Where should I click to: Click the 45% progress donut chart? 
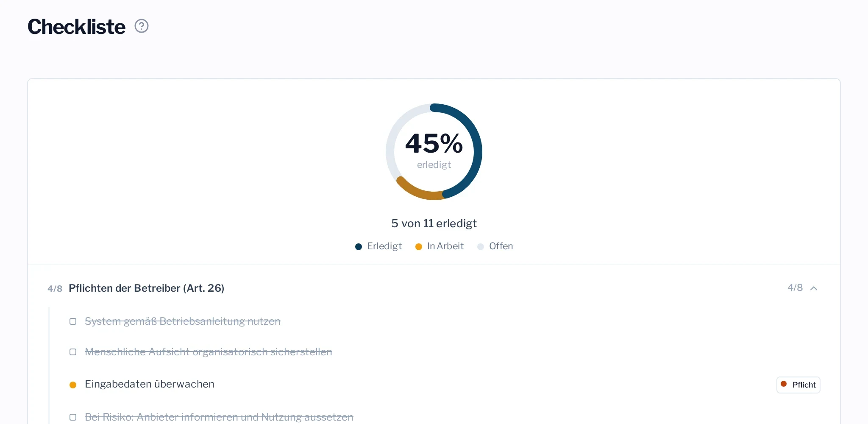coord(434,152)
